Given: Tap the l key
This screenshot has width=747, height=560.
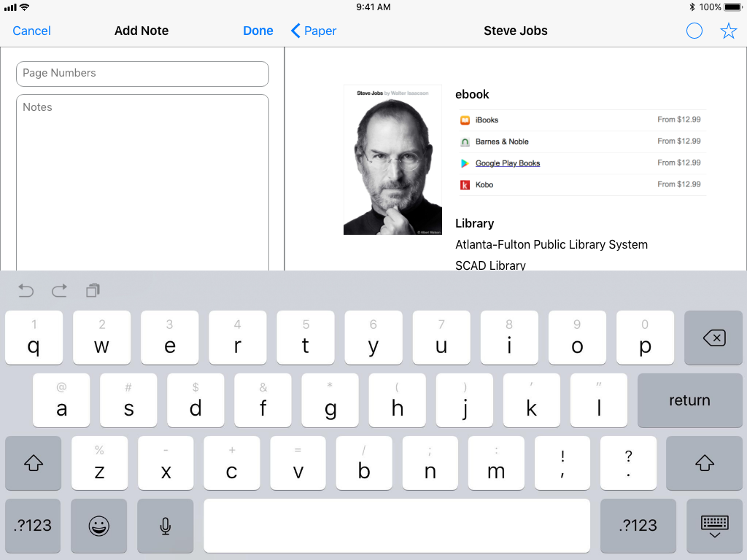Looking at the screenshot, I should 599,400.
